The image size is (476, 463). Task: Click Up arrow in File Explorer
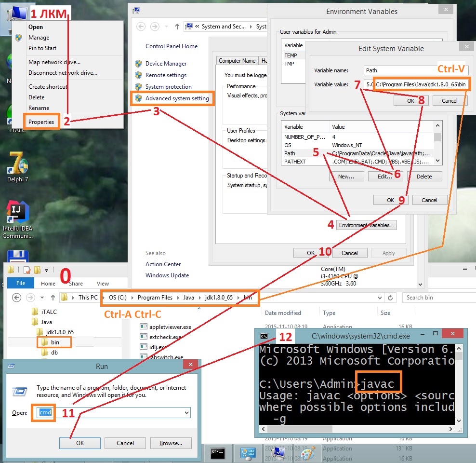coord(53,298)
